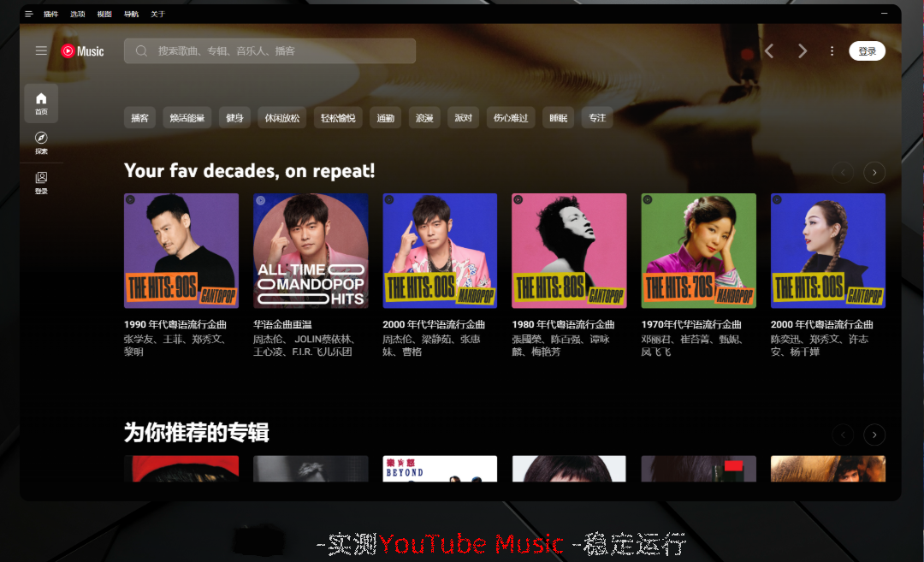Open the 导航 menu

click(x=131, y=15)
